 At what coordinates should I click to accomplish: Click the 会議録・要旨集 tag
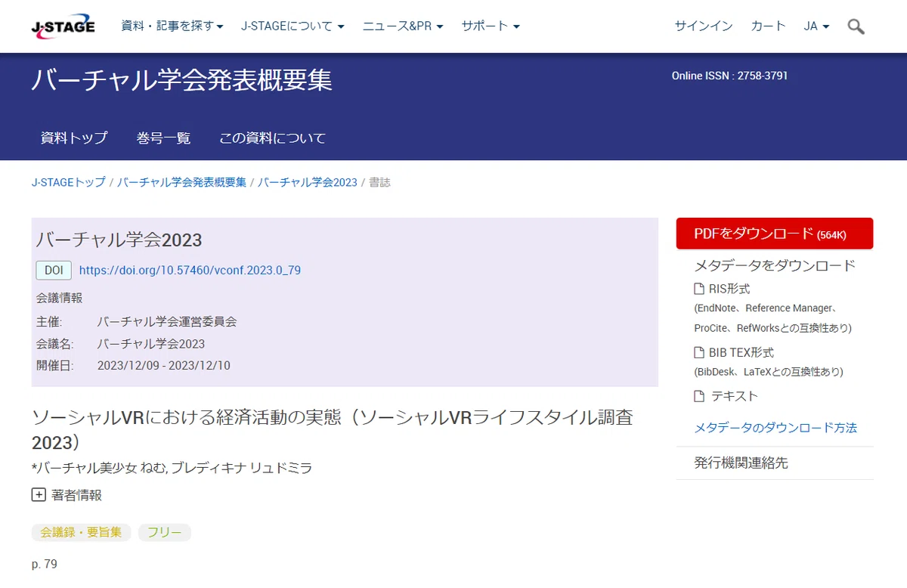[x=81, y=532]
